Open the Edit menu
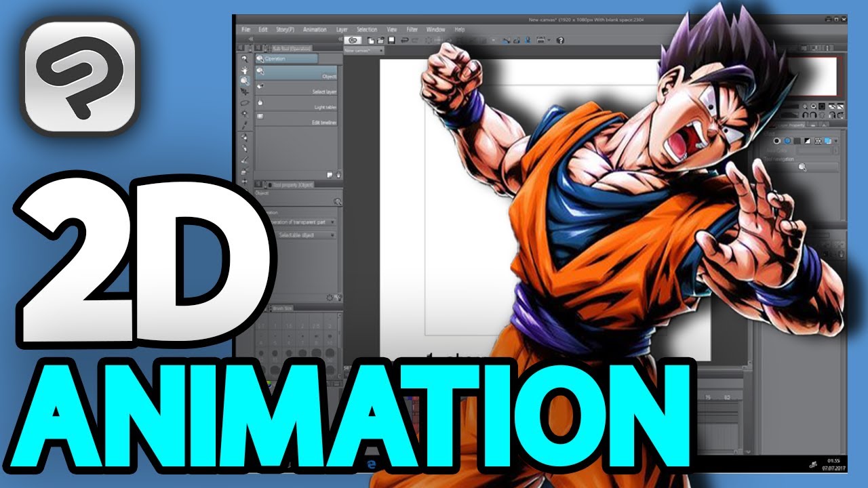Screen dimensions: 868x488 point(262,30)
